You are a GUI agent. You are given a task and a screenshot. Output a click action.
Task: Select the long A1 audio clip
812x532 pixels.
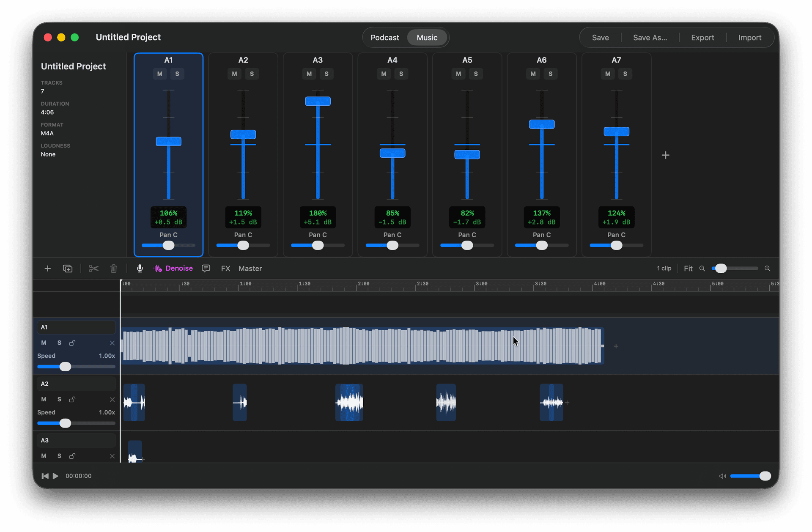pos(363,346)
